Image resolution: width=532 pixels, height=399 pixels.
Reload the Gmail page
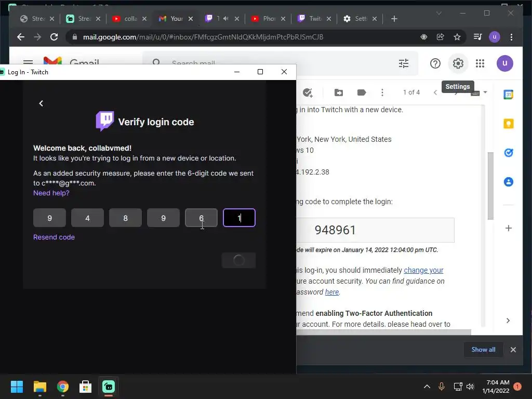(54, 37)
